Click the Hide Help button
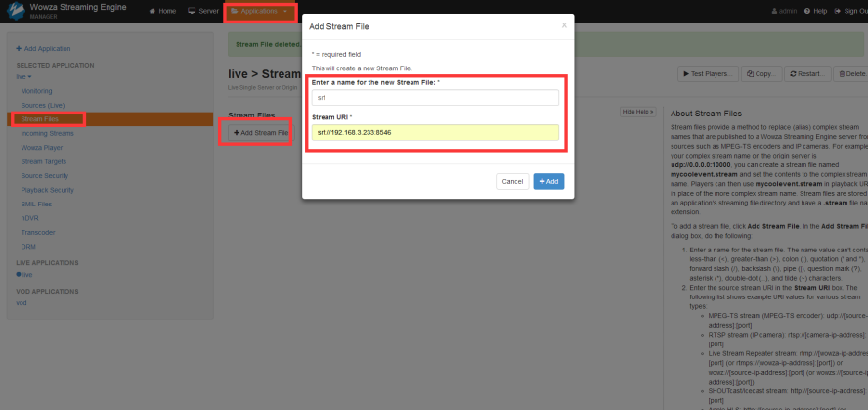The height and width of the screenshot is (410, 868). pyautogui.click(x=637, y=112)
